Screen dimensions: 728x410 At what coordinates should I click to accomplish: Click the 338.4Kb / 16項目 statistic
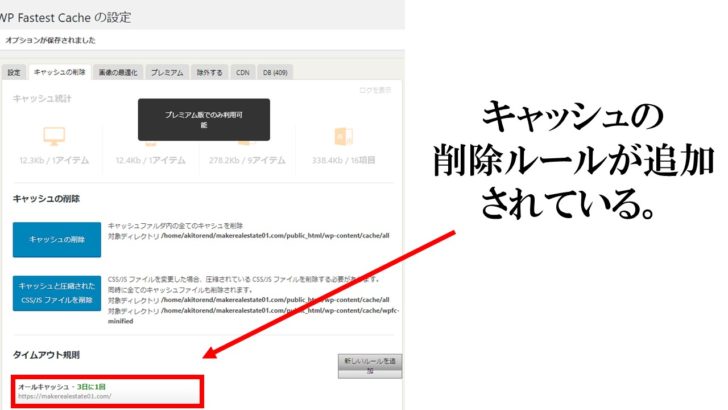pyautogui.click(x=341, y=158)
